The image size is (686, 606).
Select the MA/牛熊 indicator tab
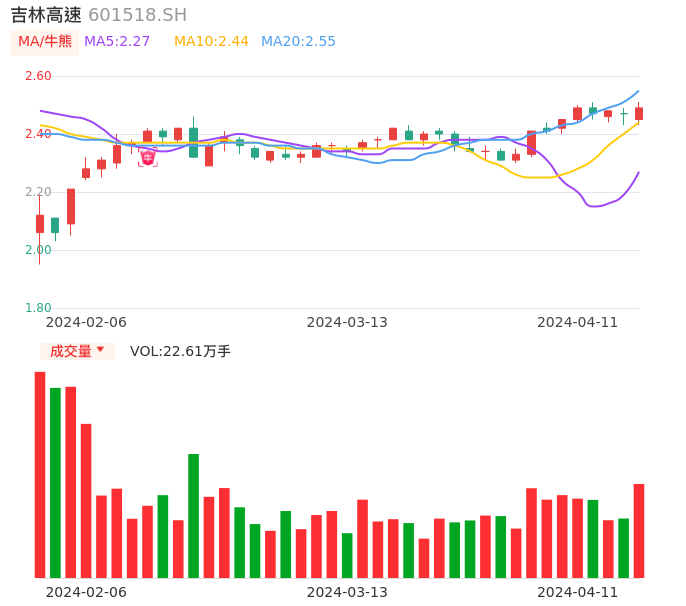45,42
